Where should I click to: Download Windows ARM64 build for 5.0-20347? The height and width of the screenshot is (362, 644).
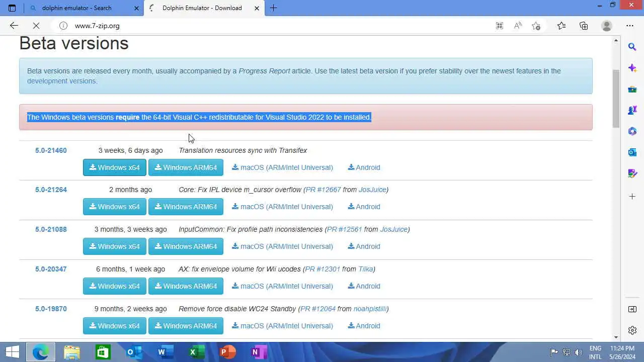point(186,286)
